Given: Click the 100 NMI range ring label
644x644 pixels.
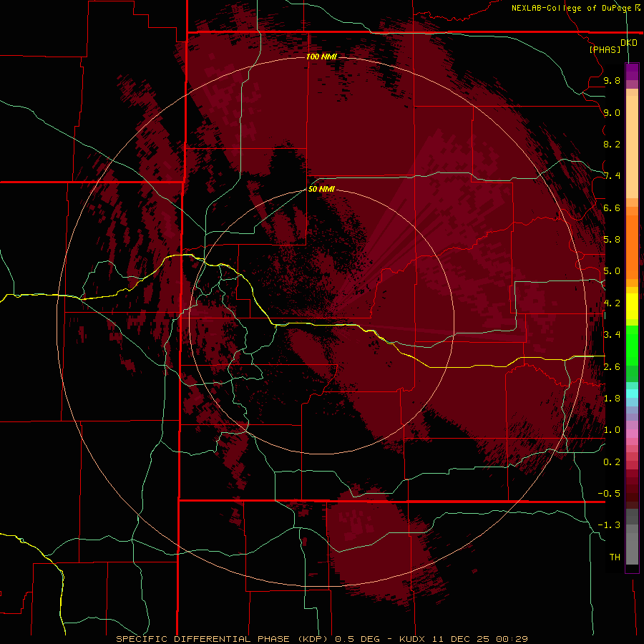Looking at the screenshot, I should tap(321, 57).
